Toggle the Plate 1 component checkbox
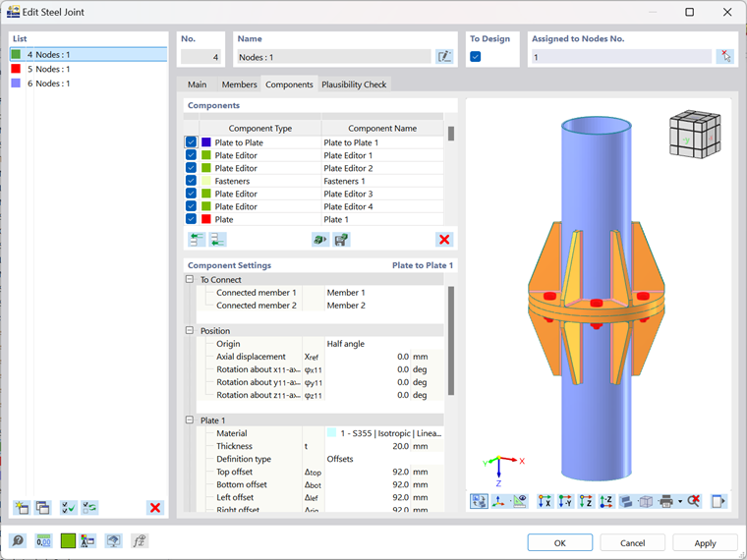This screenshot has height=560, width=747. coord(191,219)
